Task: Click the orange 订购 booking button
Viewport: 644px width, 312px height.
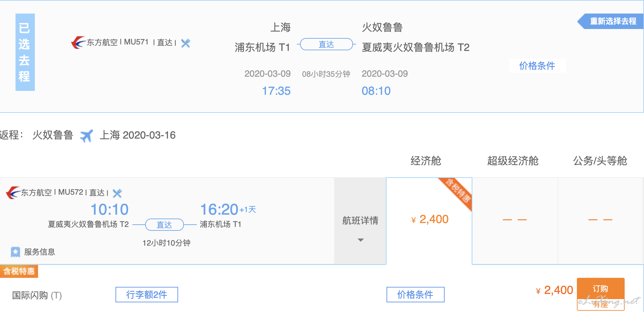Action: tap(600, 288)
